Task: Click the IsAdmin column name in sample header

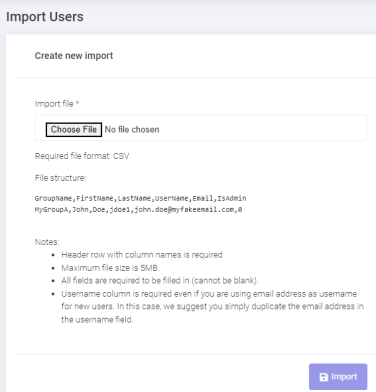Action: point(232,198)
